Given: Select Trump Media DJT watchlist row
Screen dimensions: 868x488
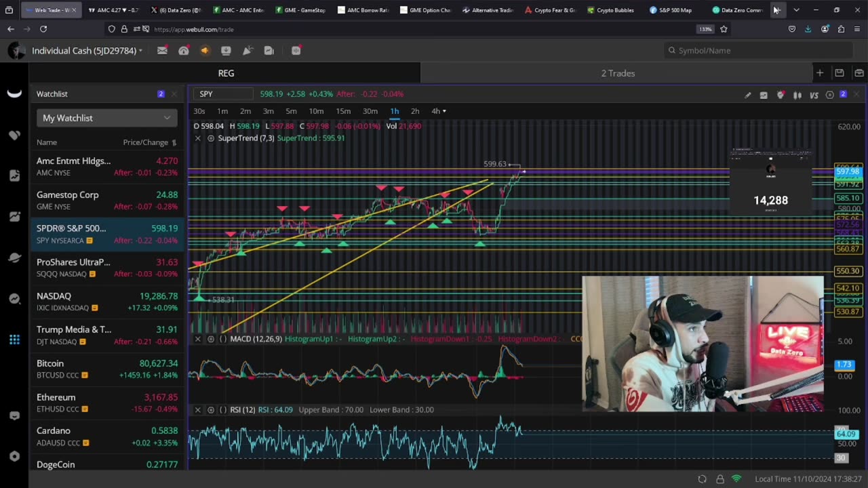Looking at the screenshot, I should click(x=107, y=335).
